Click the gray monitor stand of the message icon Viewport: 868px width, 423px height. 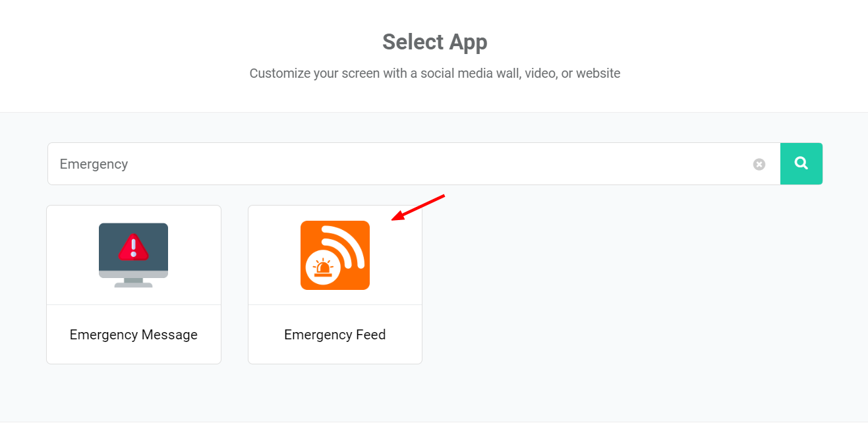point(134,283)
